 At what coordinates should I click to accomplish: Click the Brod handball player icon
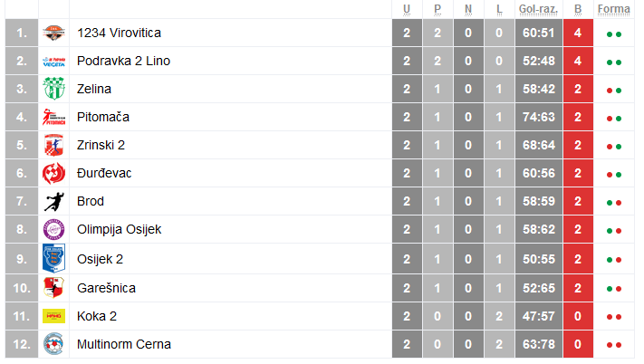pos(54,202)
